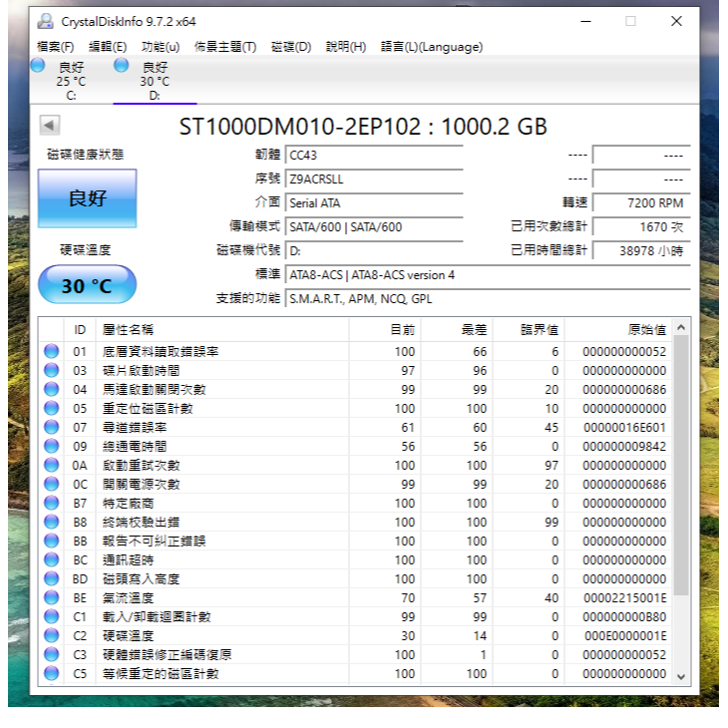This screenshot has height=728, width=728.
Task: Click raw value 00002215001E
Action: pyautogui.click(x=625, y=598)
